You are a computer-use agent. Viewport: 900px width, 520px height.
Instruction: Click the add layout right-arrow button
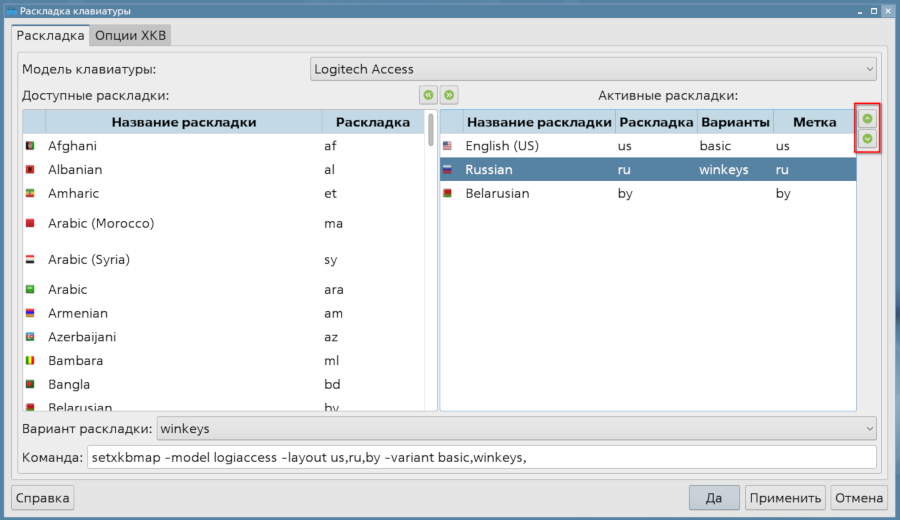449,95
